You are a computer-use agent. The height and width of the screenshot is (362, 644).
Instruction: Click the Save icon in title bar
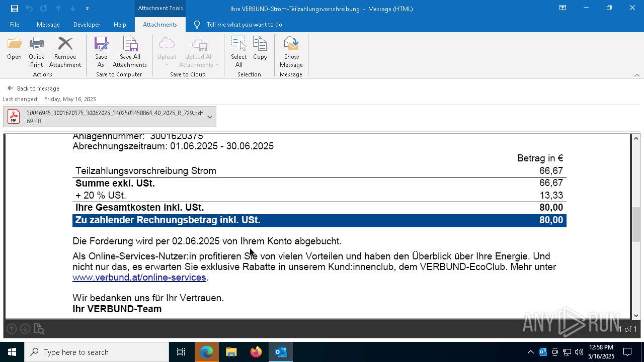click(15, 9)
